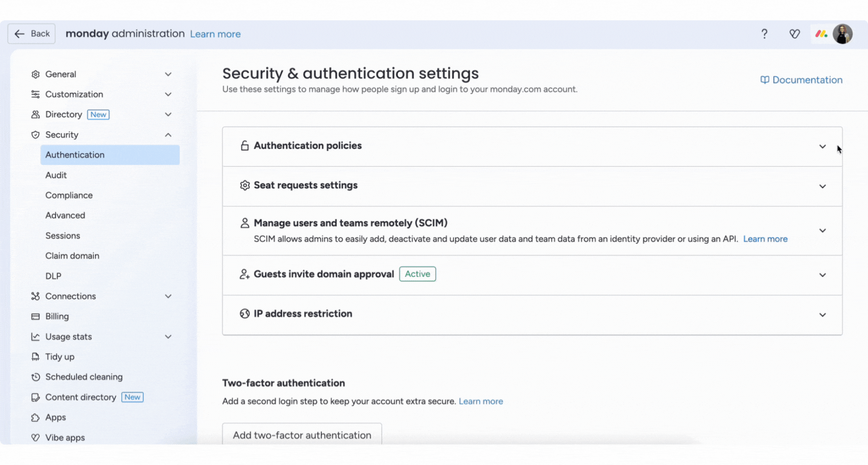Click the Billing label in sidebar
The height and width of the screenshot is (465, 868).
coord(57,316)
